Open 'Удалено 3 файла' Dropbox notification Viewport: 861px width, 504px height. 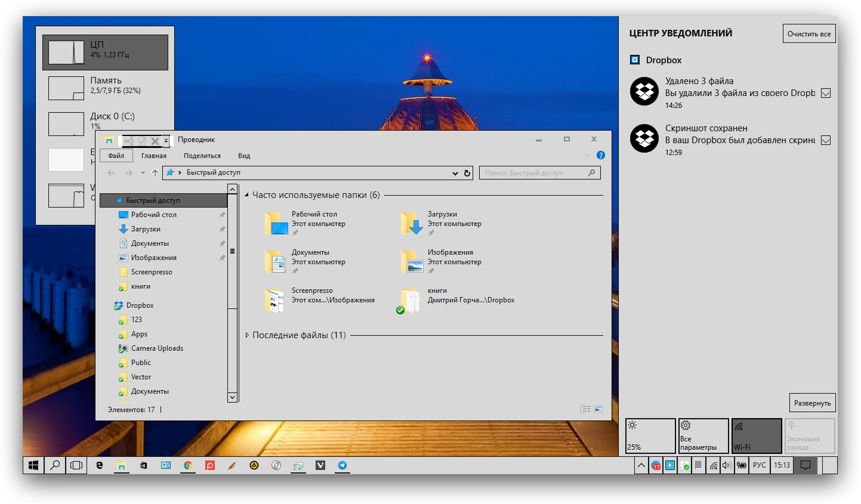(x=723, y=93)
